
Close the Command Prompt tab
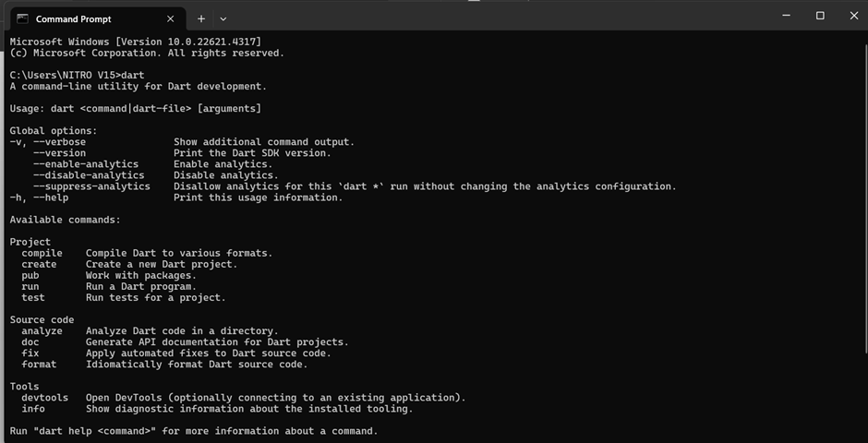point(171,18)
